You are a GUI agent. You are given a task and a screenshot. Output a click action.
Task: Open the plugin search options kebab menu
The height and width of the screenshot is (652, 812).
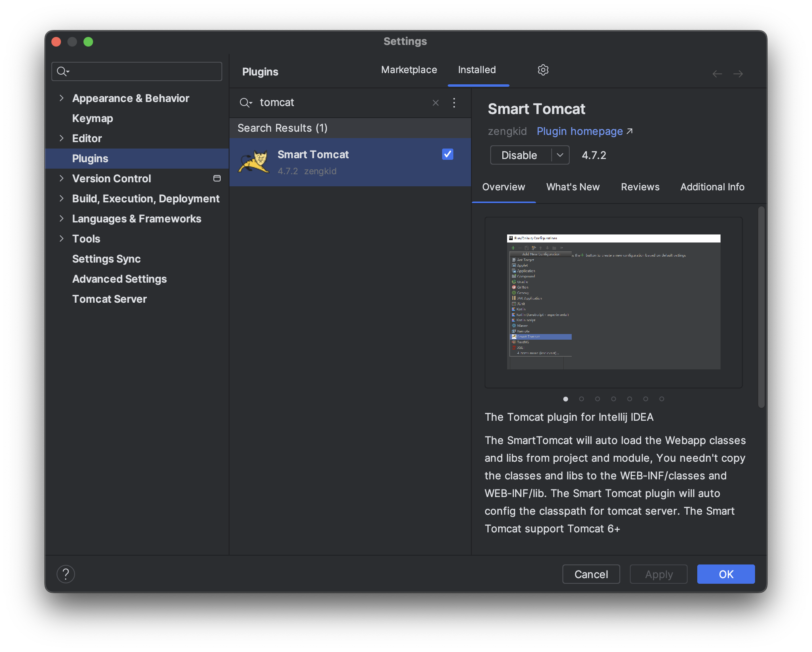click(x=454, y=103)
